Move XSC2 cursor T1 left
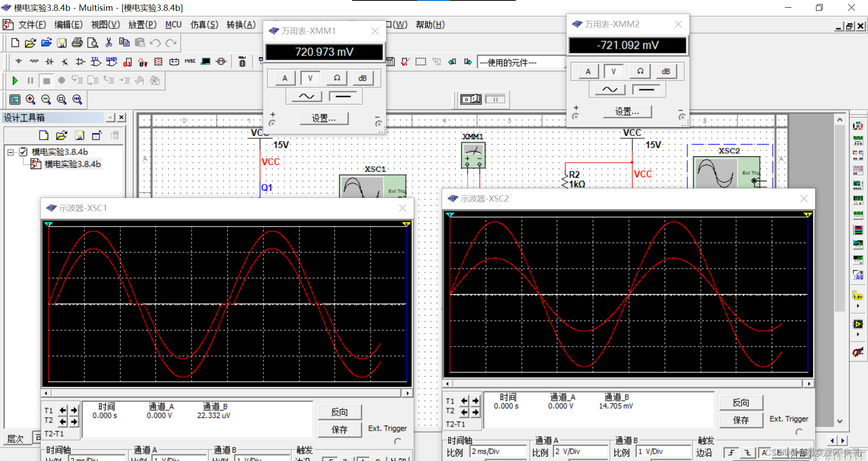The image size is (868, 461). coord(464,401)
